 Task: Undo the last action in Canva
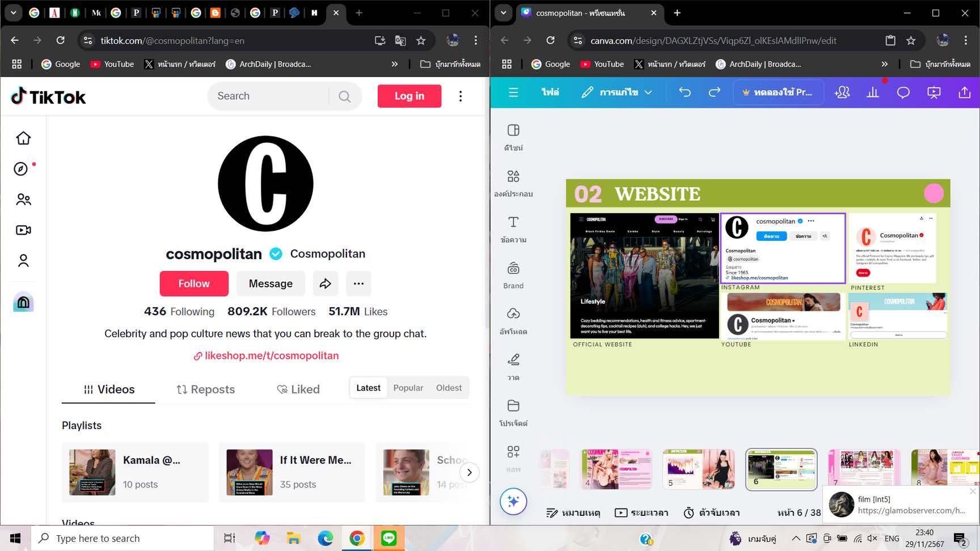685,92
